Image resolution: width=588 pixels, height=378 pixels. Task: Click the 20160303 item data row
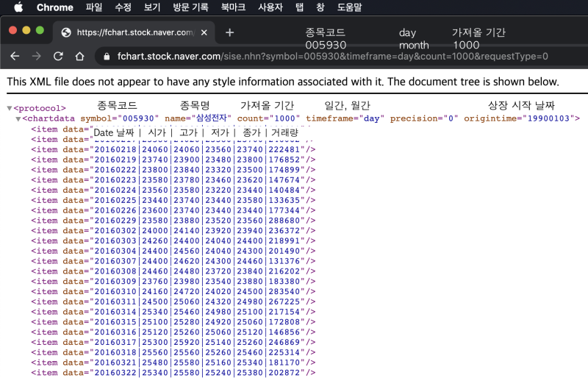(x=173, y=240)
